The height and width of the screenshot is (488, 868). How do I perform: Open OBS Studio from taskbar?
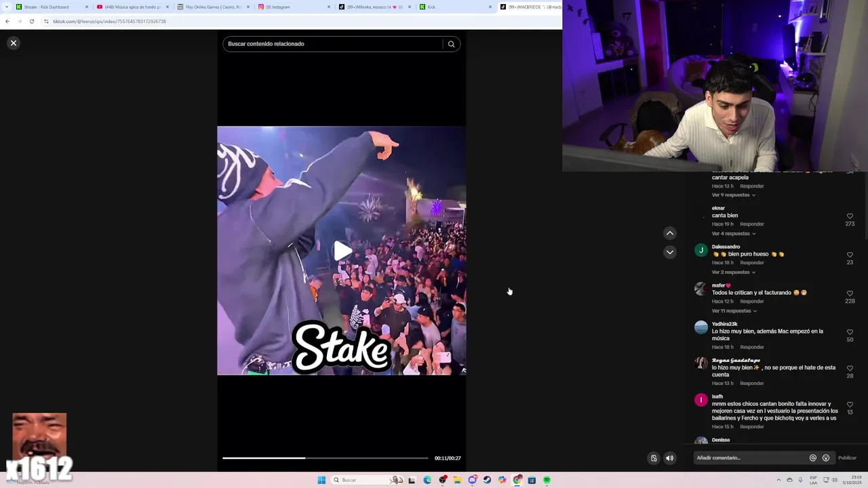(443, 480)
